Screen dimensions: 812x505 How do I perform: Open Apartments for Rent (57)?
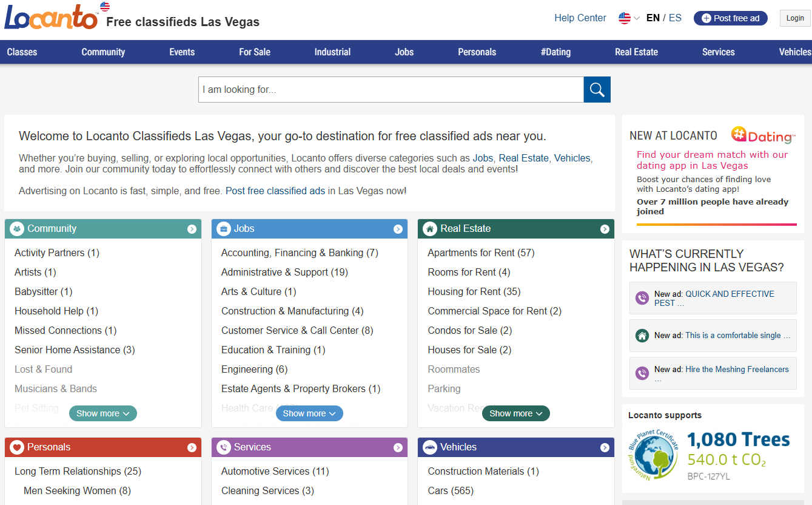pyautogui.click(x=481, y=253)
